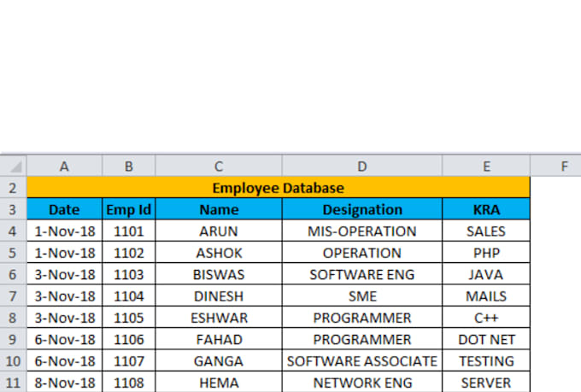Select column B header
Image resolution: width=581 pixels, height=392 pixels.
click(x=128, y=167)
